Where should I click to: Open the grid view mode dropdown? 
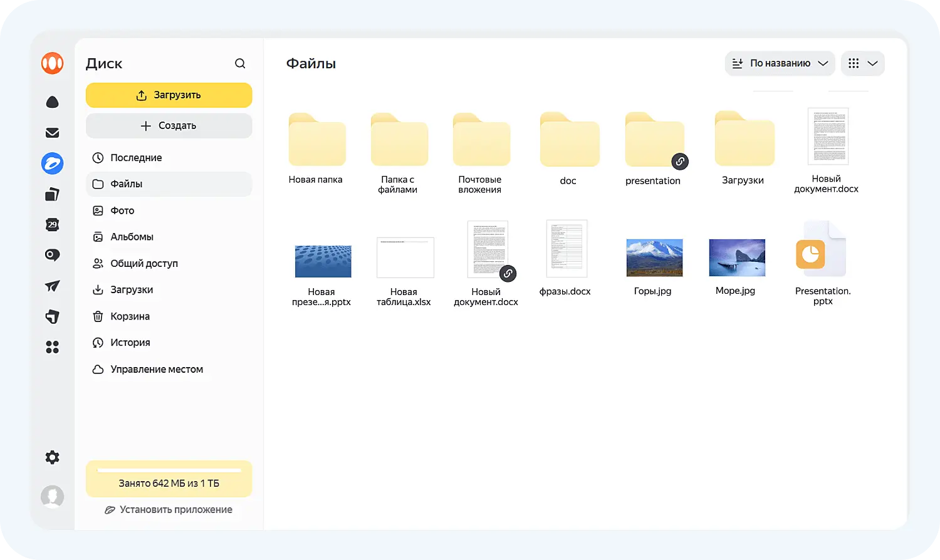862,63
